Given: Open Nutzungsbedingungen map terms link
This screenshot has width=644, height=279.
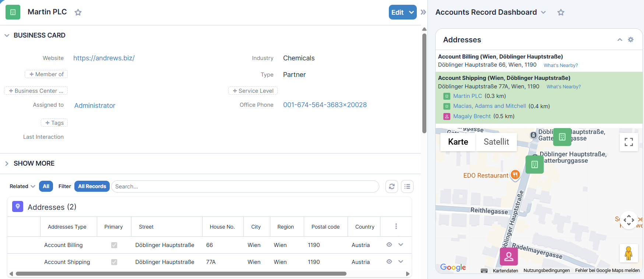Looking at the screenshot, I should click(x=546, y=271).
